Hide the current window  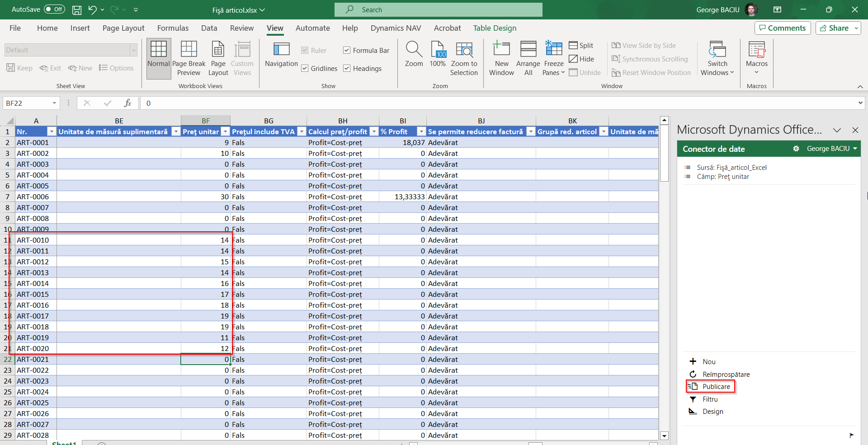coord(581,59)
